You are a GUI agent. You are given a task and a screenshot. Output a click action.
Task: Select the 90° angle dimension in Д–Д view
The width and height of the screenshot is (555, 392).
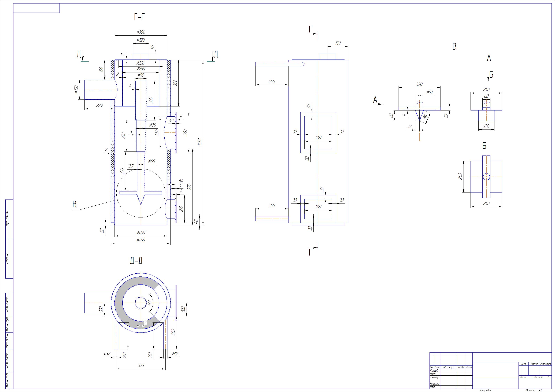150,303
